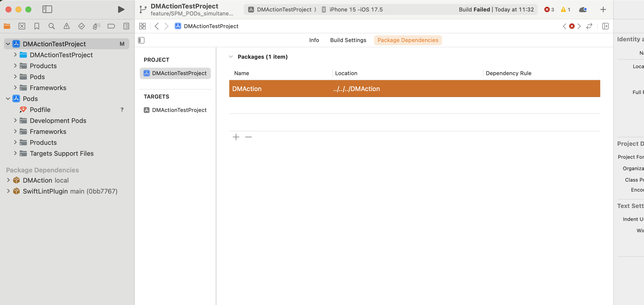Viewport: 644px width, 305px height.
Task: Expand the Development Pods folder
Action: point(15,121)
